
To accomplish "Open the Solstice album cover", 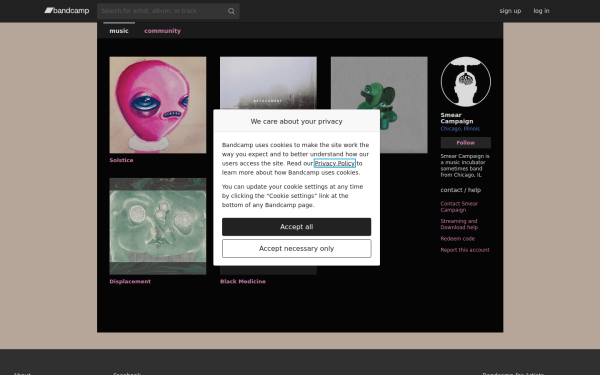I will click(158, 105).
